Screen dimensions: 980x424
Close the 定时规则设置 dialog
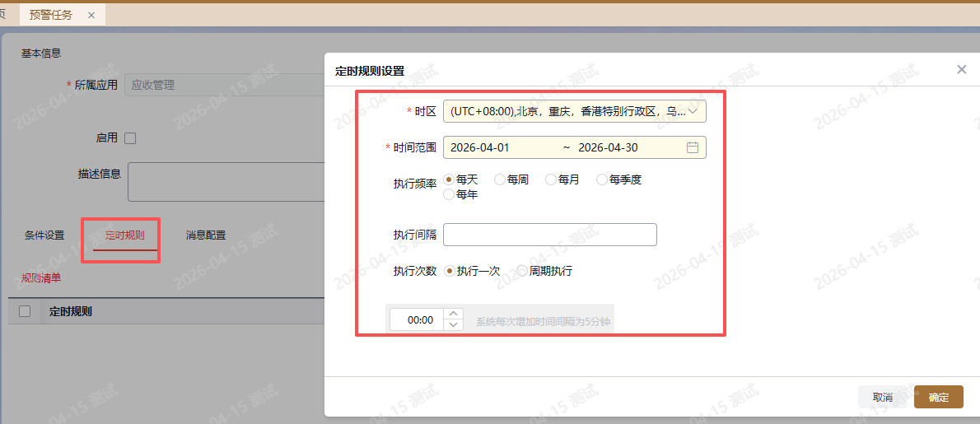[x=961, y=70]
